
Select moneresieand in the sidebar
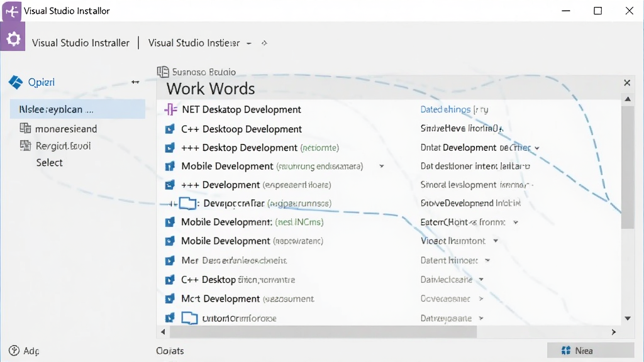point(66,129)
